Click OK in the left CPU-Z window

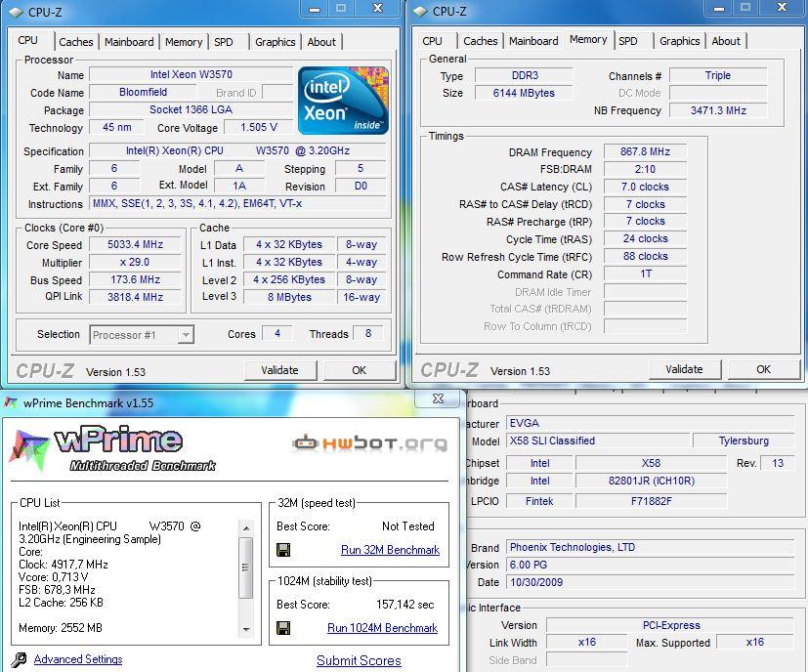click(360, 370)
